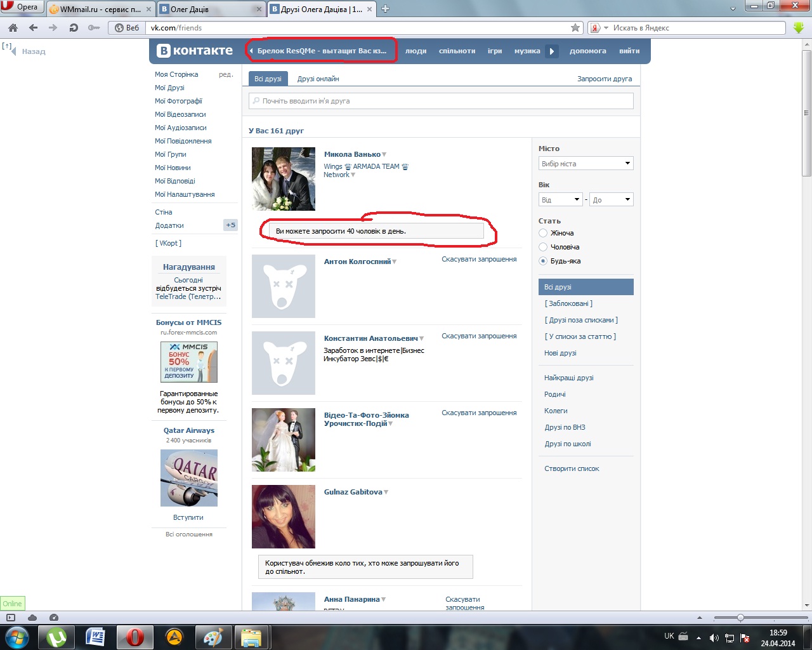Open Paint from the taskbar
This screenshot has width=812, height=650.
213,637
